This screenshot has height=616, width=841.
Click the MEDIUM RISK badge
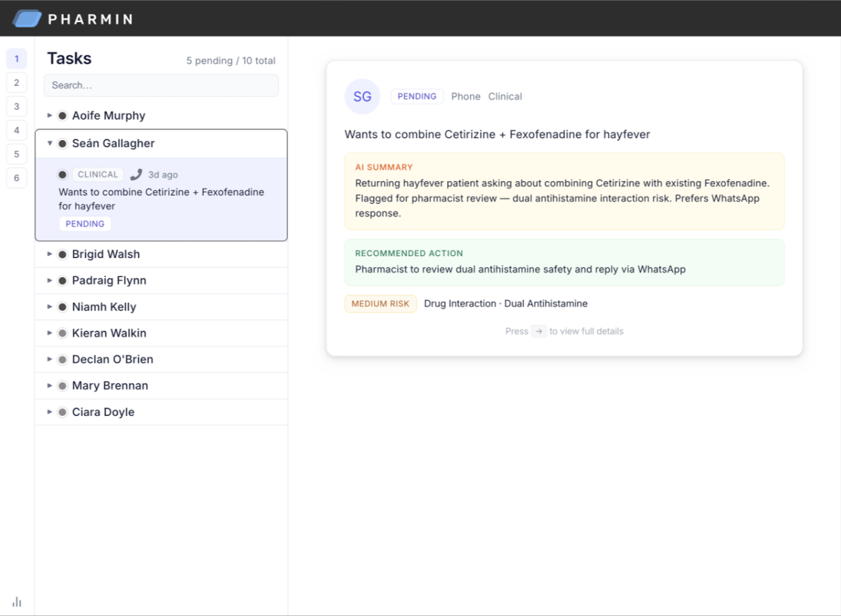tap(380, 304)
